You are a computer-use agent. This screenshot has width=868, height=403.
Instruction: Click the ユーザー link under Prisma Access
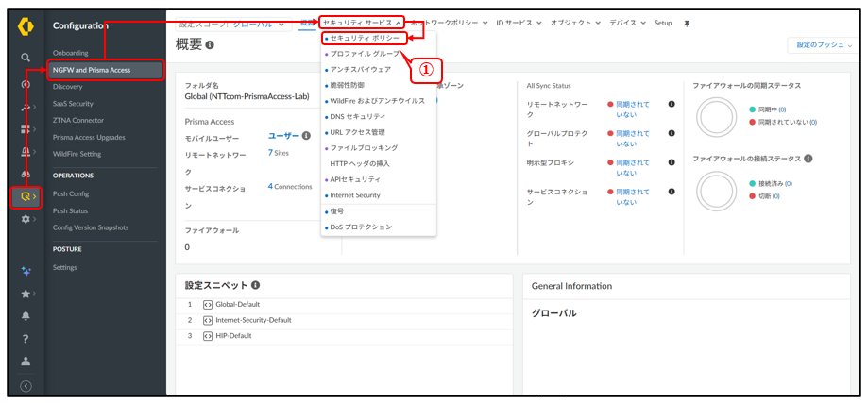[x=283, y=136]
